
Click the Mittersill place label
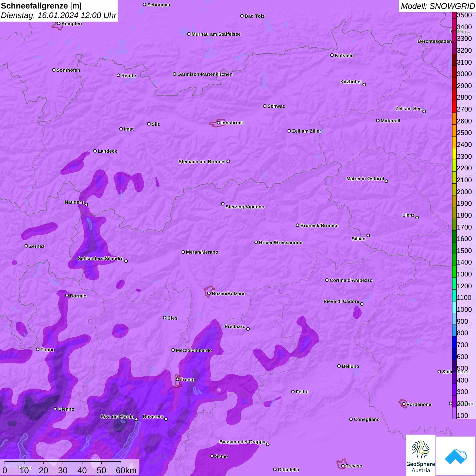391,121
